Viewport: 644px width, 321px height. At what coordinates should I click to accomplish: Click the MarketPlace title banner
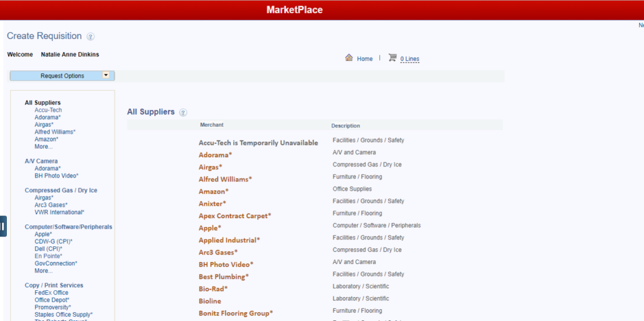coord(294,10)
